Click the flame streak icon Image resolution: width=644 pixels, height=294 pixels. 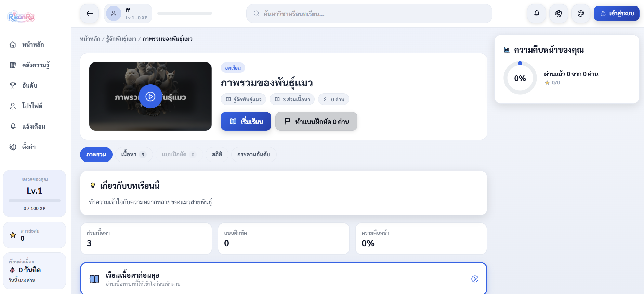(x=12, y=270)
